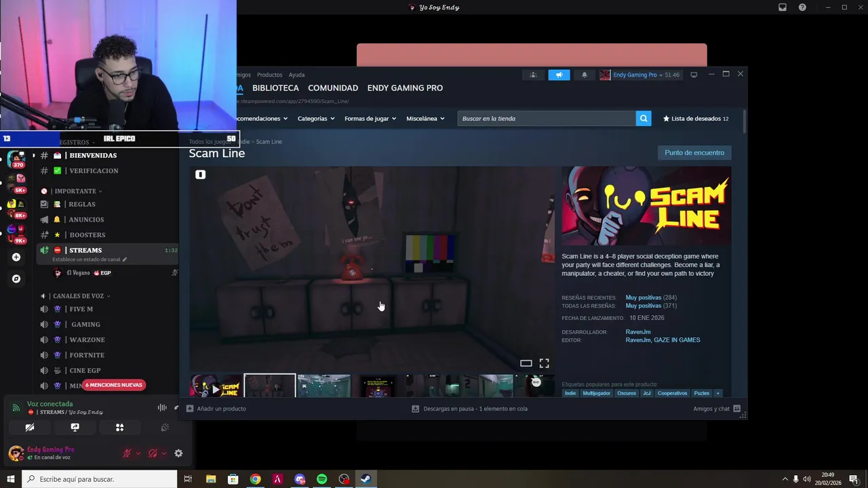The height and width of the screenshot is (488, 868).
Task: Open the Productos menu in Steam
Action: coord(269,75)
